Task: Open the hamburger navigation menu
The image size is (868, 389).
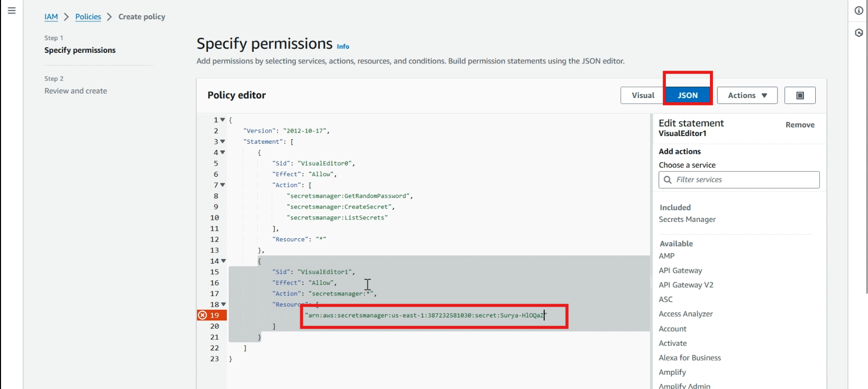Action: (12, 11)
